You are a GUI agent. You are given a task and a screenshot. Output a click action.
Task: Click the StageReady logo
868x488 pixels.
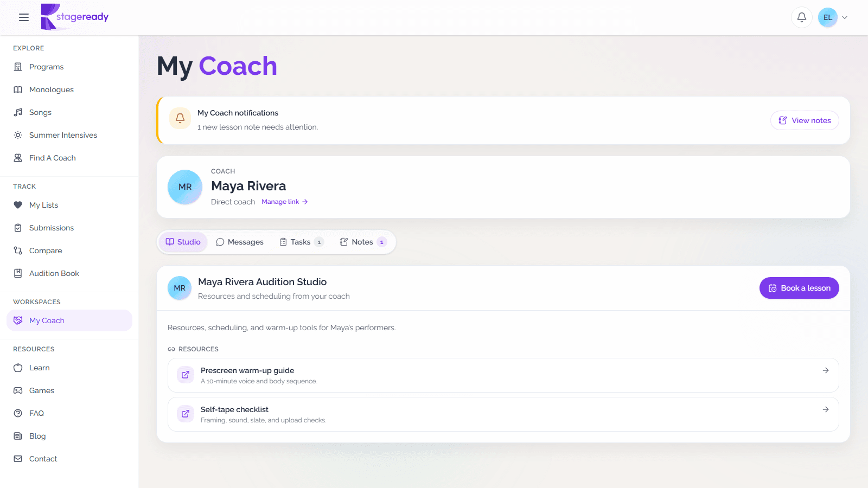tap(75, 17)
